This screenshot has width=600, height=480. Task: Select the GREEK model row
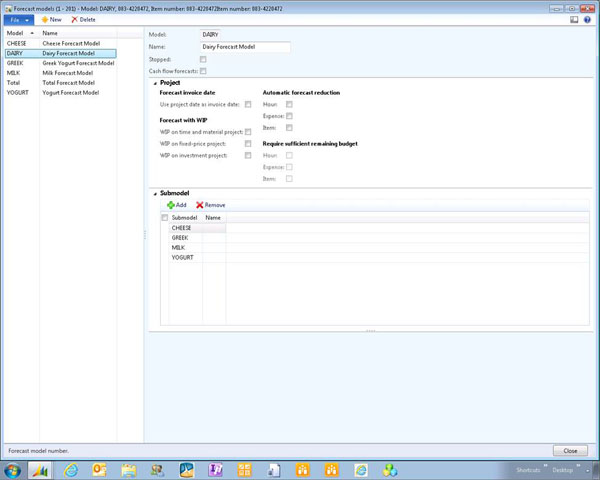pos(60,63)
